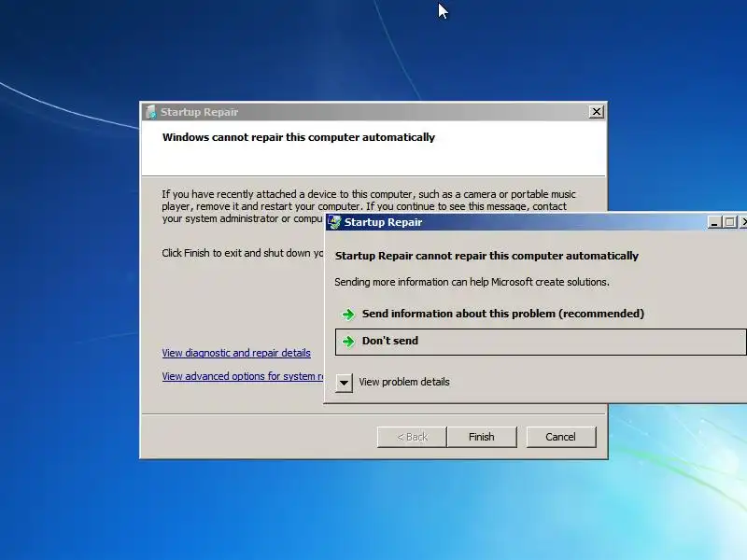Click paragraph about recently attached device
Screen dimensions: 747x560
[369, 206]
